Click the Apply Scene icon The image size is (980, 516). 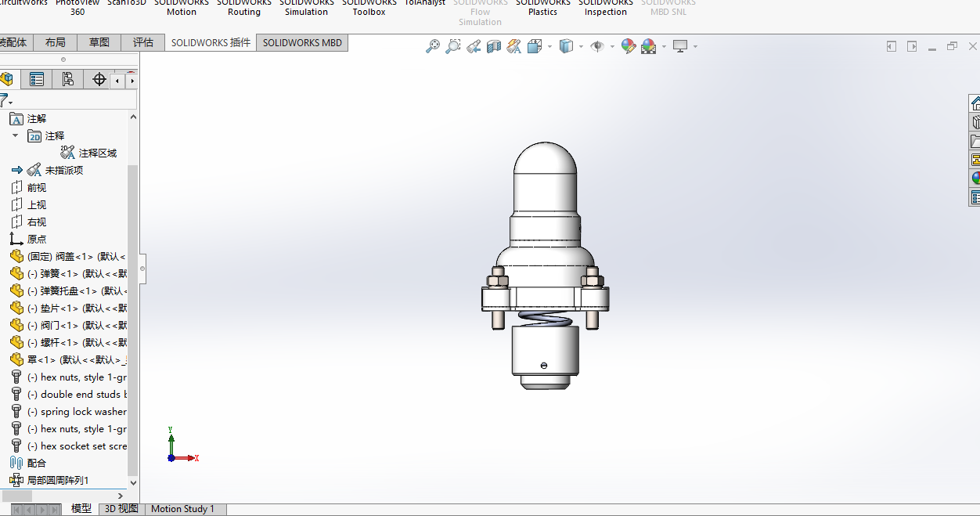click(x=647, y=46)
